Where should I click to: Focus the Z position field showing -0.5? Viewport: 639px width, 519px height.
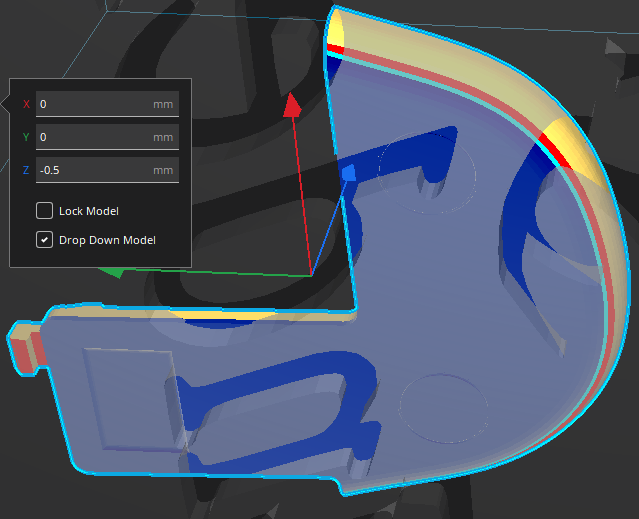pos(107,170)
